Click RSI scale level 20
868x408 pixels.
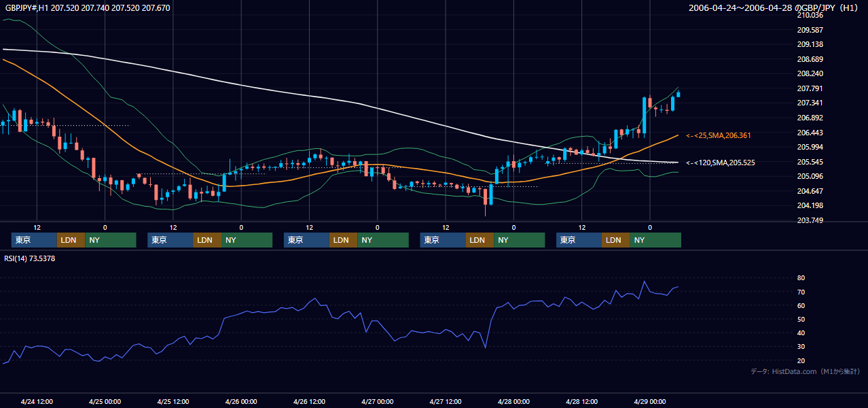coord(801,360)
